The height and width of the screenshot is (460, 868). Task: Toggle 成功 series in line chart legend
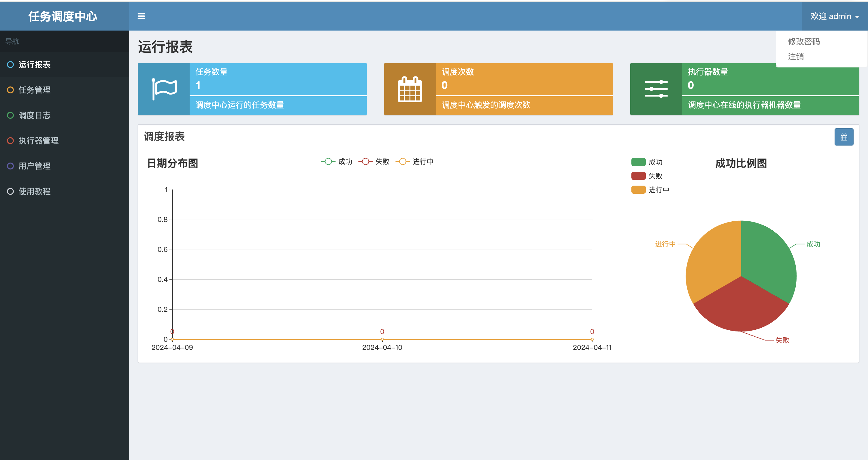337,161
